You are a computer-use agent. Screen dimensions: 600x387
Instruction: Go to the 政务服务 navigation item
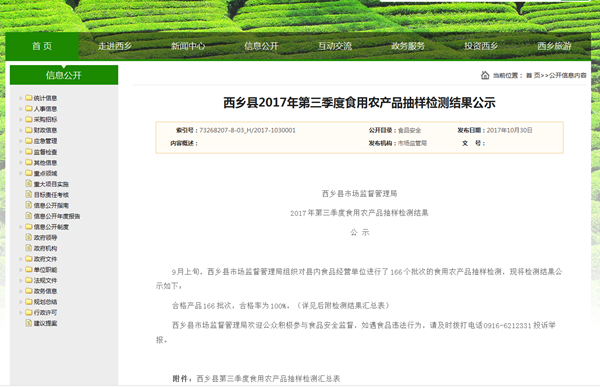click(408, 46)
